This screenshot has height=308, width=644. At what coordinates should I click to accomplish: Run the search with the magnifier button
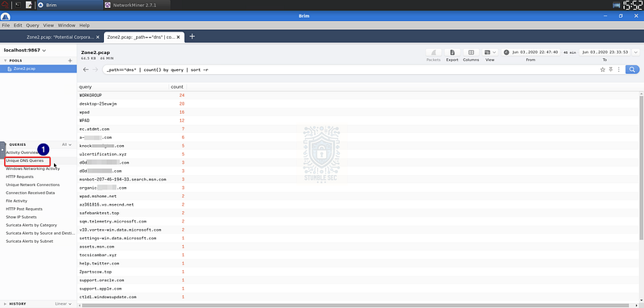[x=633, y=69]
